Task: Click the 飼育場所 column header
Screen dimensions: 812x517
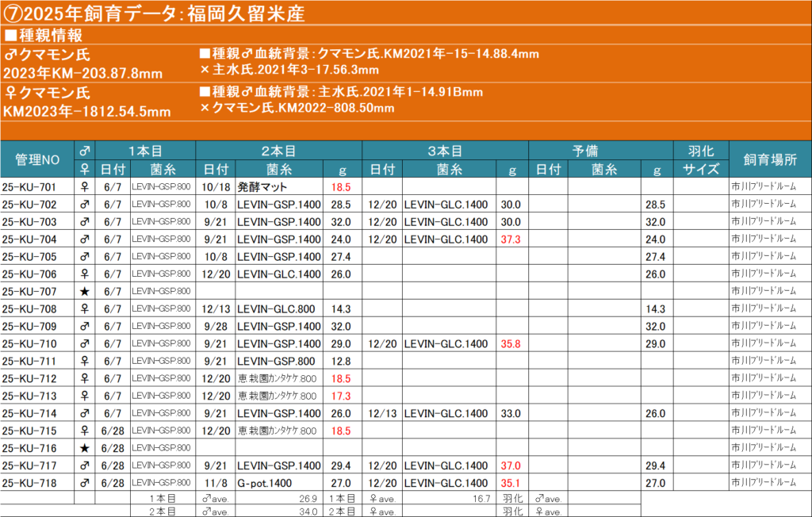Action: [x=769, y=159]
